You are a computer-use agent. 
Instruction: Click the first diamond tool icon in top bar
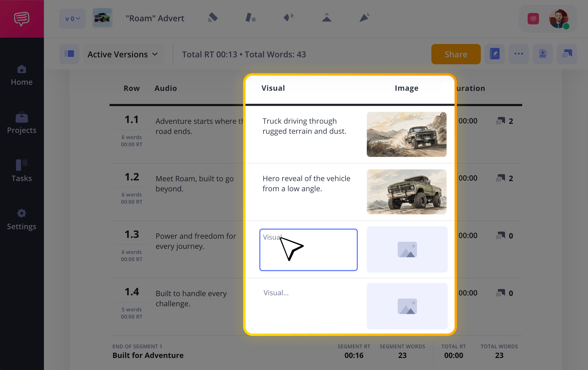click(x=213, y=18)
